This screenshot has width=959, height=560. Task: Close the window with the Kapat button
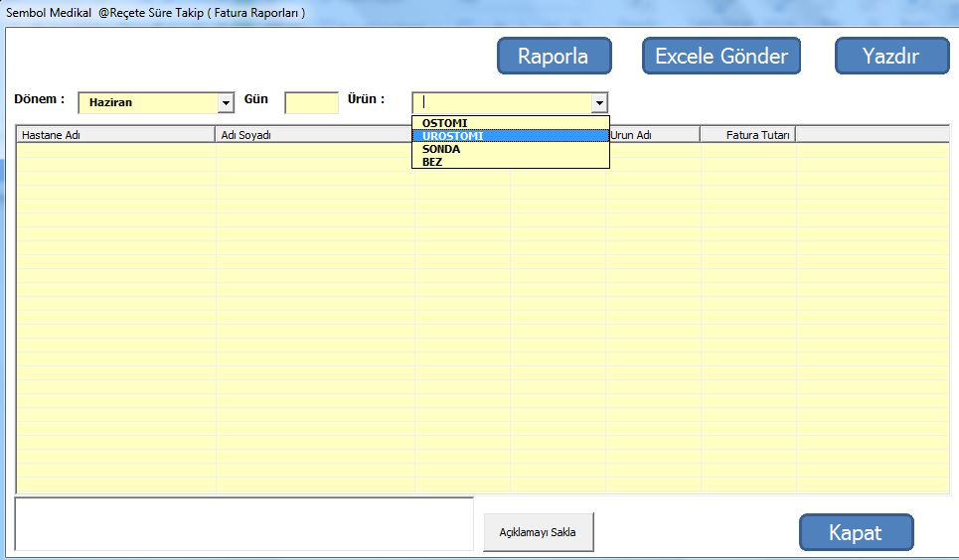(x=855, y=532)
